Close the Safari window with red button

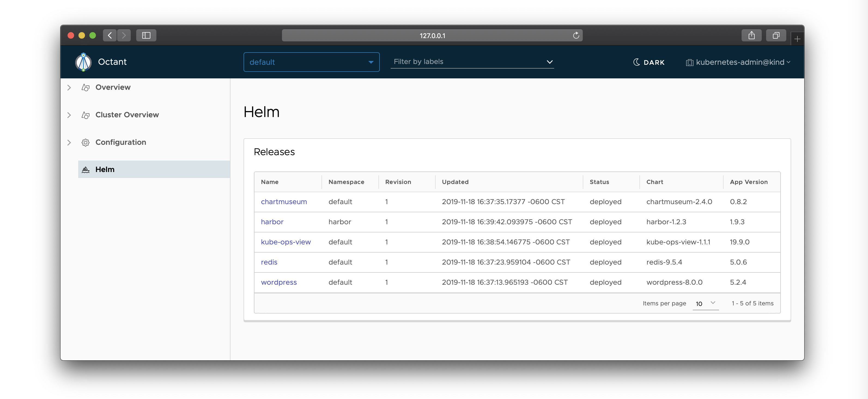(x=71, y=35)
